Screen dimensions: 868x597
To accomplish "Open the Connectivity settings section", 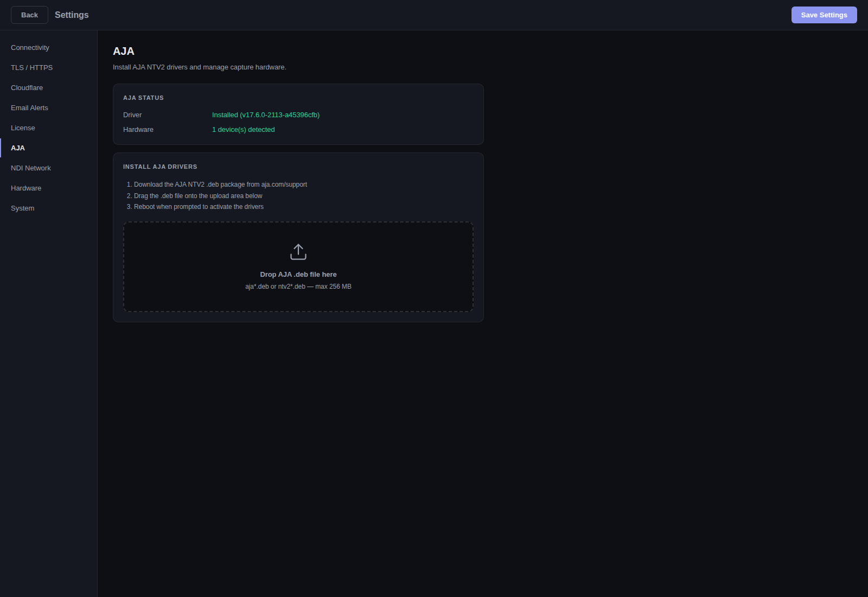I will coord(48,48).
